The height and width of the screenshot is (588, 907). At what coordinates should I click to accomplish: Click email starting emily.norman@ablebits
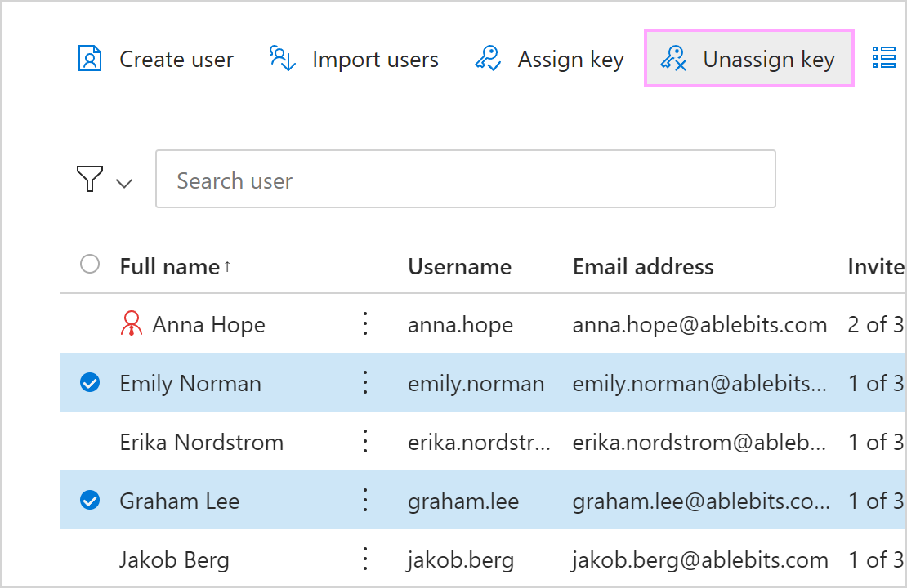pos(699,384)
